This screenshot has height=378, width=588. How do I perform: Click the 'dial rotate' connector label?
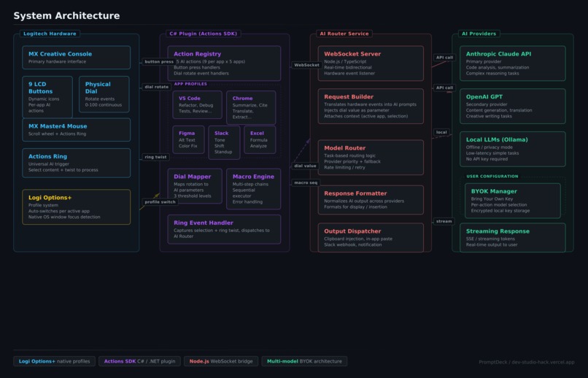(156, 87)
